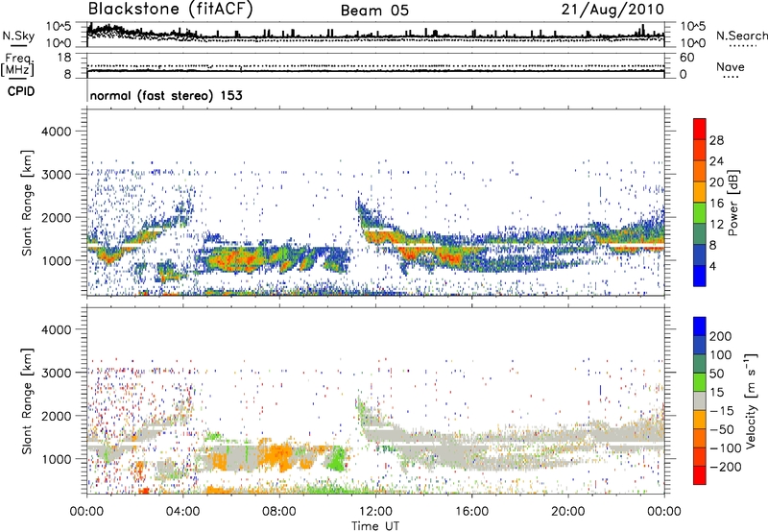Viewport: 768px width, 532px height.
Task: Pick the light green Power segment between 12 and 16
Action: coord(700,213)
